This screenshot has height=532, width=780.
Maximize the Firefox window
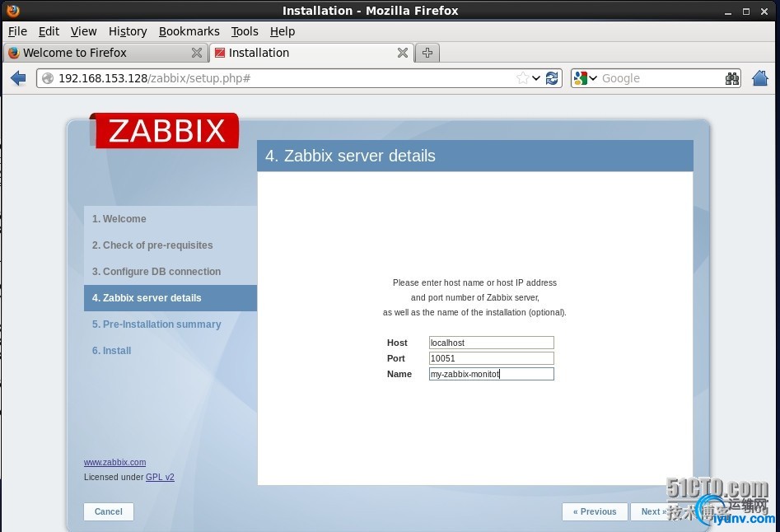(x=746, y=12)
